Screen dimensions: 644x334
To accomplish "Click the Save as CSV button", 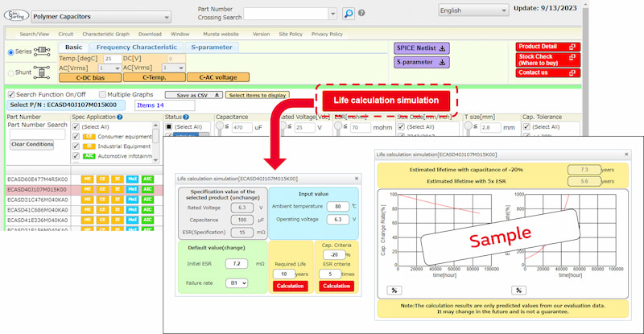I will 192,95.
